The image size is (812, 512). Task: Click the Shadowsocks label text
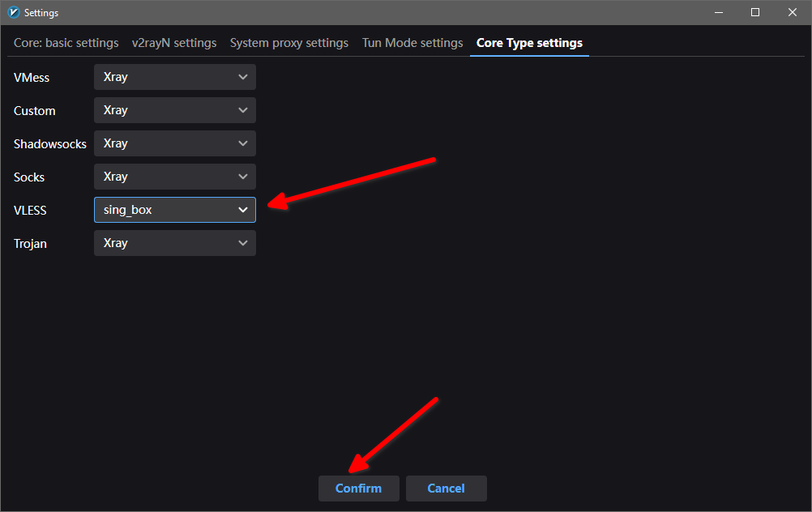(49, 144)
